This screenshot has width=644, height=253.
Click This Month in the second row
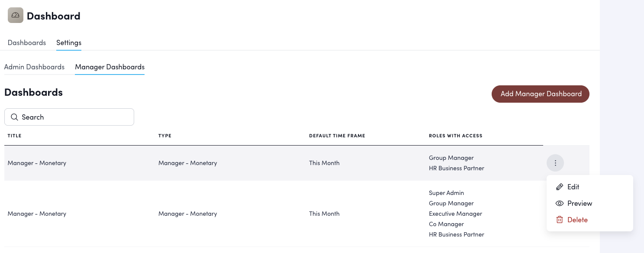[x=324, y=214]
